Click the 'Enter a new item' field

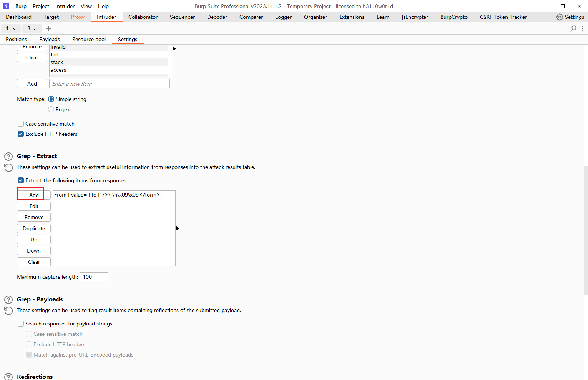pos(110,84)
